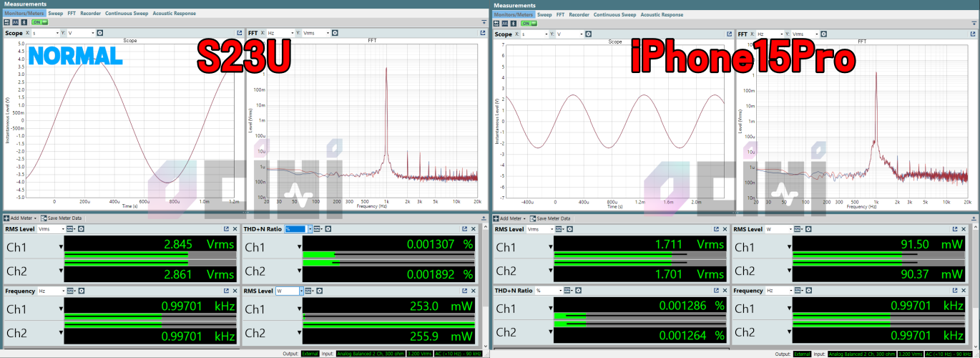Open left FFT Y-axis Vrms unit dropdown

(318, 33)
